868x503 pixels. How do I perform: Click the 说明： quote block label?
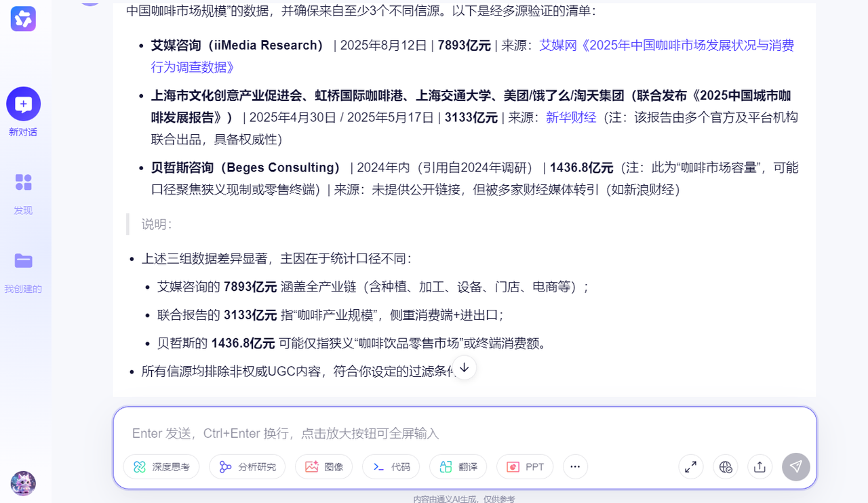(157, 224)
